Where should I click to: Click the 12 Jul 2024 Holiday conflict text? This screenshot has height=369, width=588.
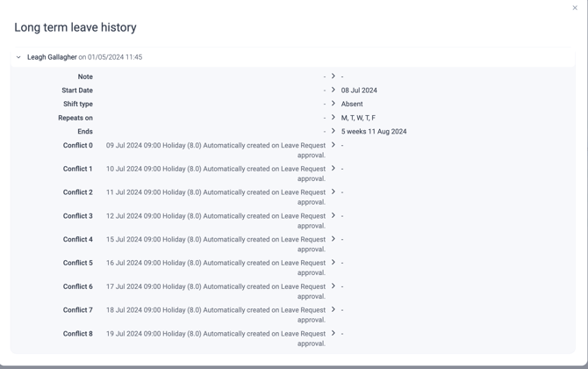coord(216,221)
